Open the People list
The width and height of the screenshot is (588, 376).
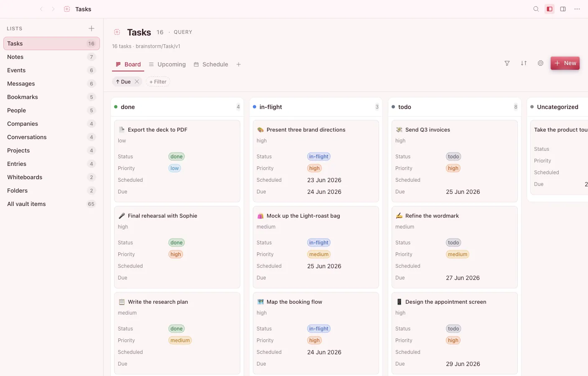pos(51,110)
